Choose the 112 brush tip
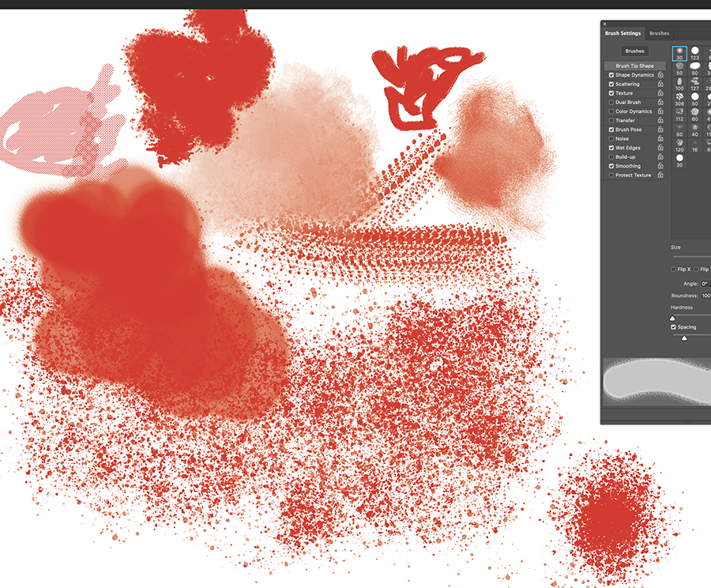Viewport: 711px width, 588px height. (x=679, y=115)
